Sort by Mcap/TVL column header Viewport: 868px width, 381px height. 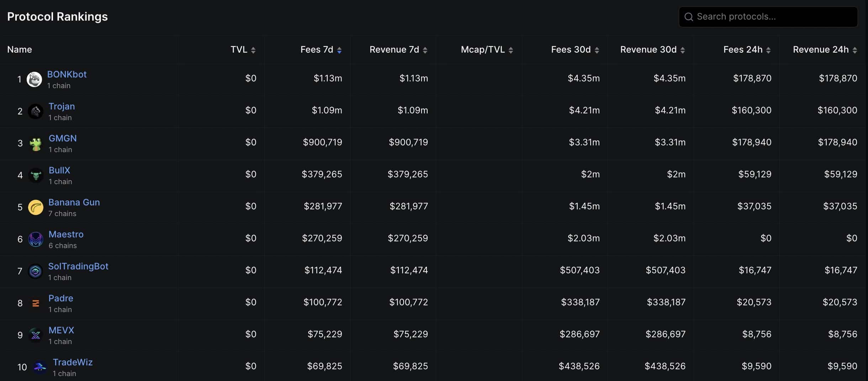tap(487, 50)
